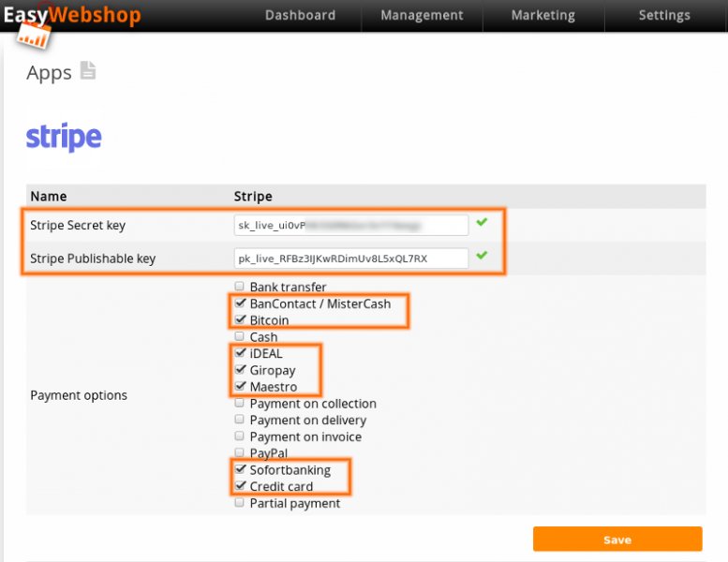
Task: Uncheck BanContact / MisterCash payment option
Action: pos(240,303)
